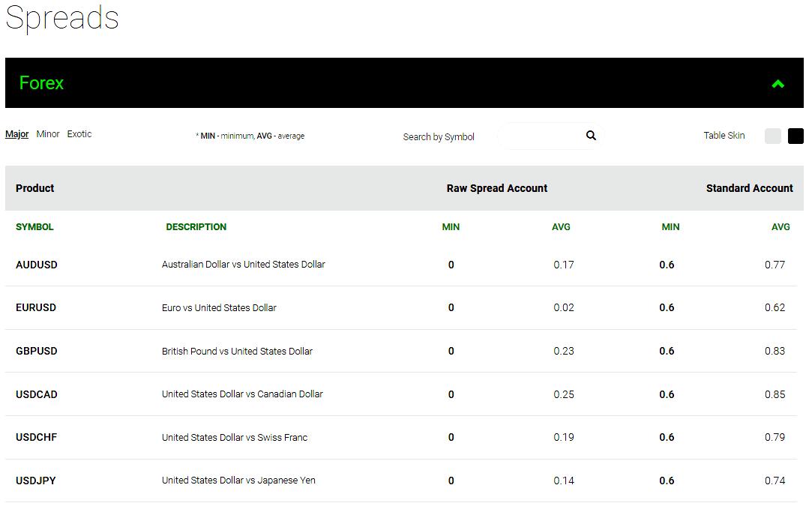Click the DESCRIPTION column header
Viewport: 812px width, 515px height.
click(x=196, y=227)
